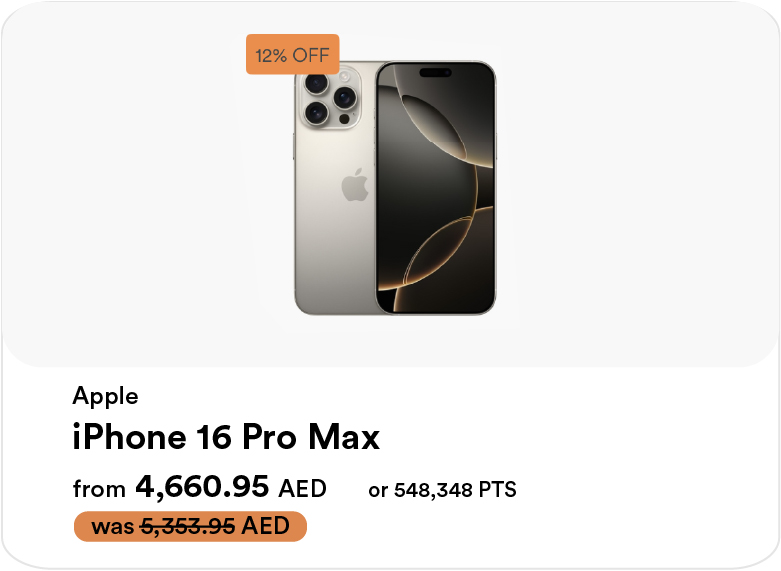Click the right-side camera lens on the iPhone

pyautogui.click(x=345, y=98)
